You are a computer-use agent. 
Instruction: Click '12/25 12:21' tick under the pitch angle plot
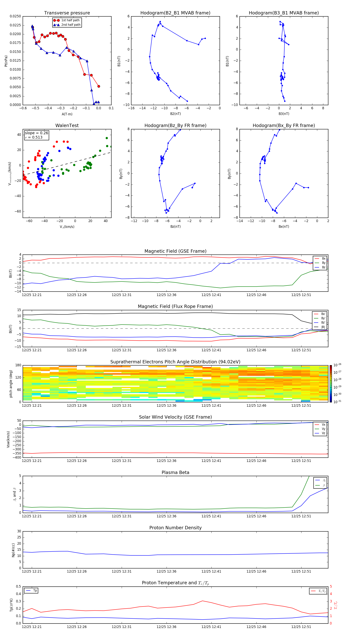coord(32,406)
